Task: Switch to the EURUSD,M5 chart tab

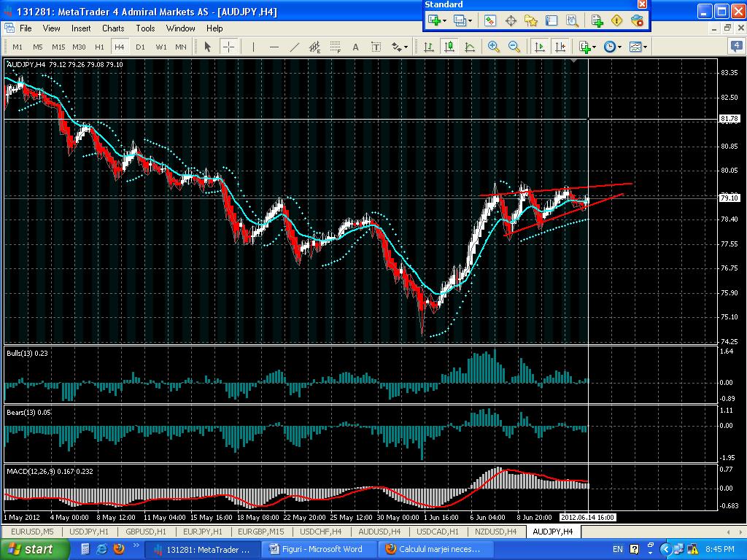Action: click(x=32, y=532)
